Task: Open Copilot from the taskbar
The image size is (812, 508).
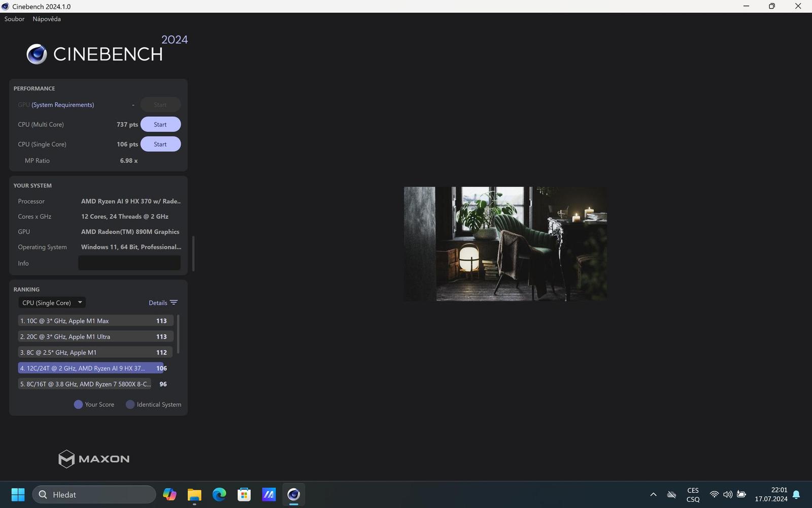Action: point(170,494)
